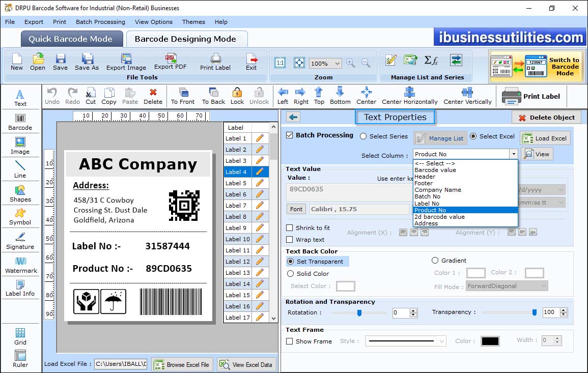This screenshot has height=373, width=588.
Task: Click the Browse Excel File button
Action: click(182, 364)
